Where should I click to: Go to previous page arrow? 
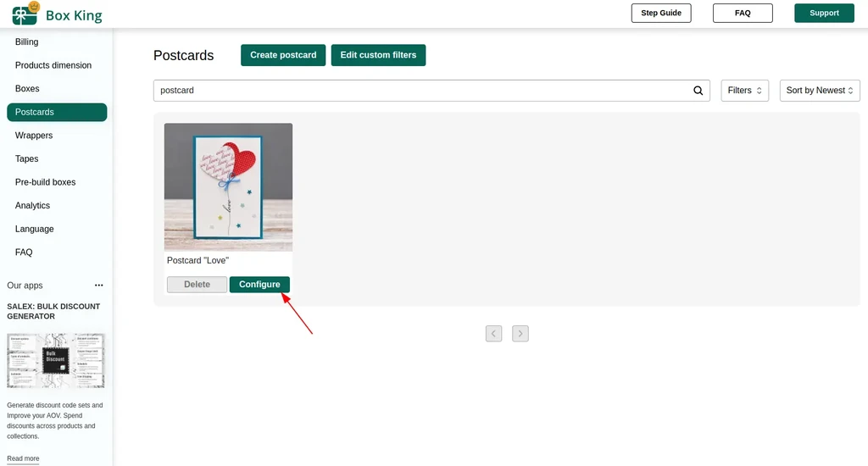(x=494, y=334)
